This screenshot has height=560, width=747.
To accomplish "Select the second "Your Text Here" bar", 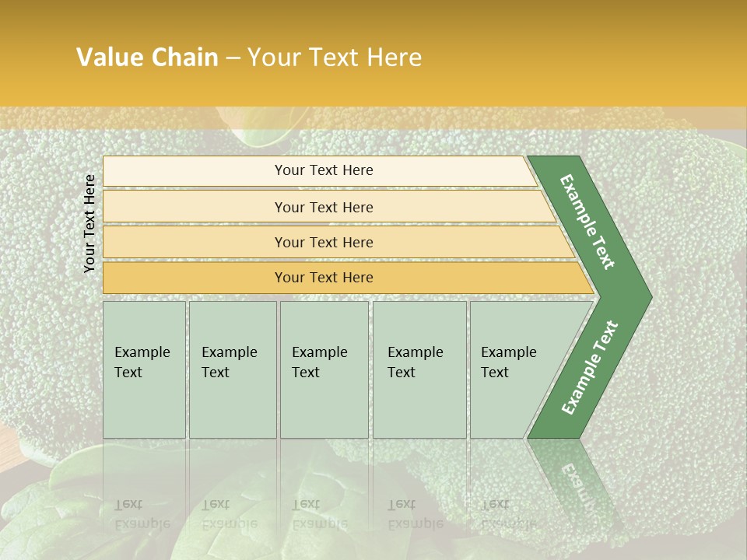I will coord(323,207).
